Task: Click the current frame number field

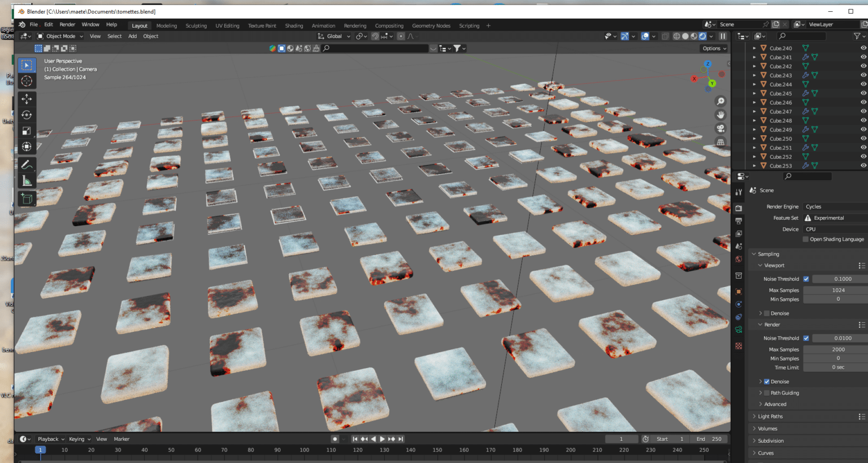Action: [x=622, y=439]
